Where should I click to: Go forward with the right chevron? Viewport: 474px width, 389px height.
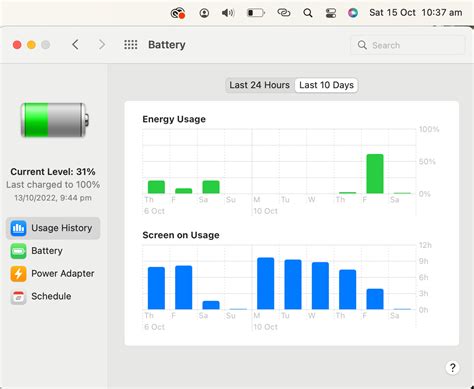tap(102, 45)
